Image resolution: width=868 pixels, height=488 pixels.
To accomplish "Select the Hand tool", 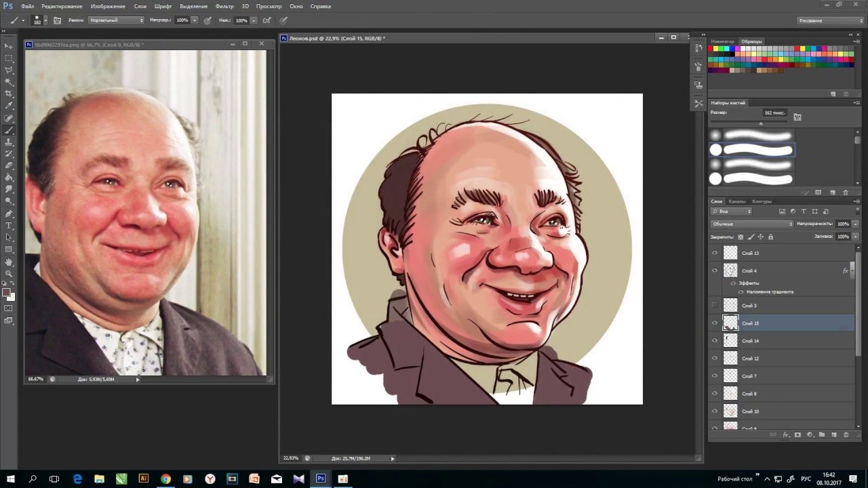I will (x=9, y=262).
